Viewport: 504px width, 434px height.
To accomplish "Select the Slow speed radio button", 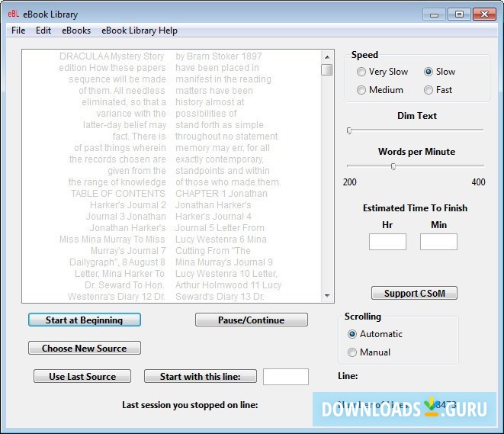I will 429,72.
